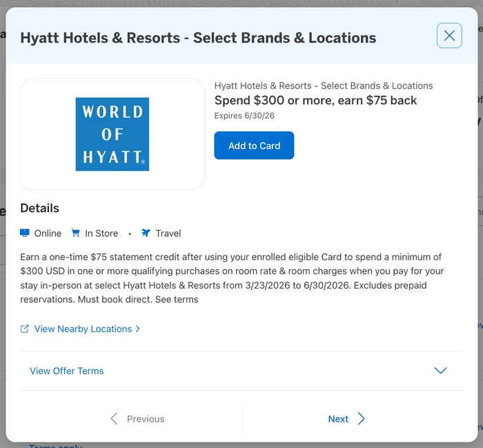Select the Online monitor icon
The height and width of the screenshot is (448, 483).
click(x=25, y=233)
